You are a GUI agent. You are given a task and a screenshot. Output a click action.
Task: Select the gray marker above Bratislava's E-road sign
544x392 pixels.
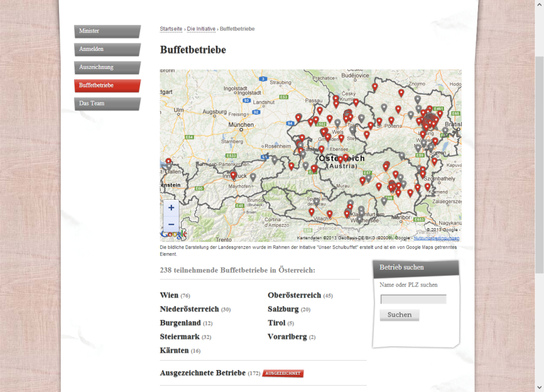pyautogui.click(x=445, y=131)
